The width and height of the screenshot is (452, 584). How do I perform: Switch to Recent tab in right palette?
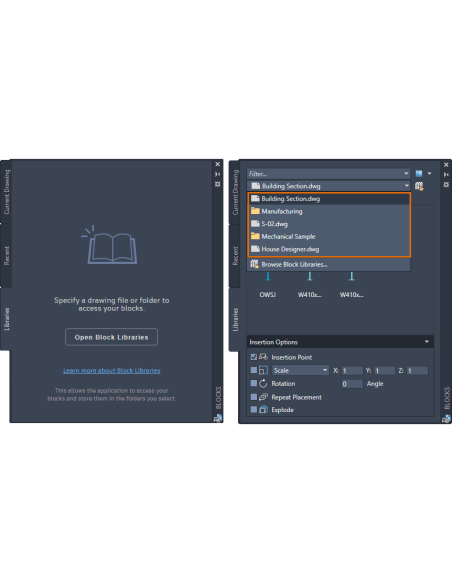(x=235, y=256)
